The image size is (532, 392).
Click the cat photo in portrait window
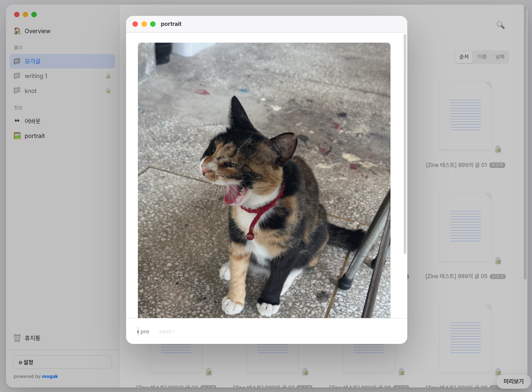pos(264,180)
